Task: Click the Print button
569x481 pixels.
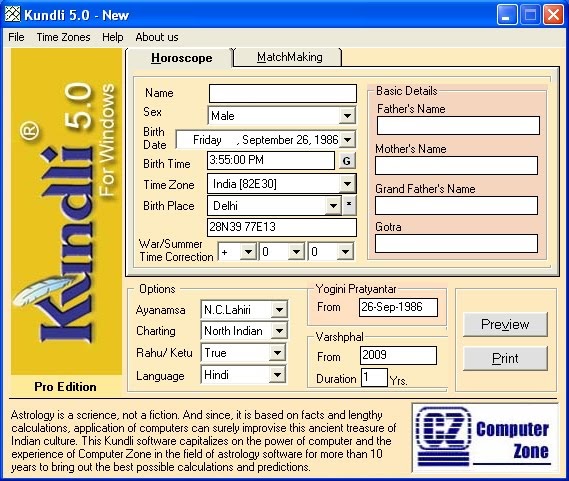Action: point(505,358)
